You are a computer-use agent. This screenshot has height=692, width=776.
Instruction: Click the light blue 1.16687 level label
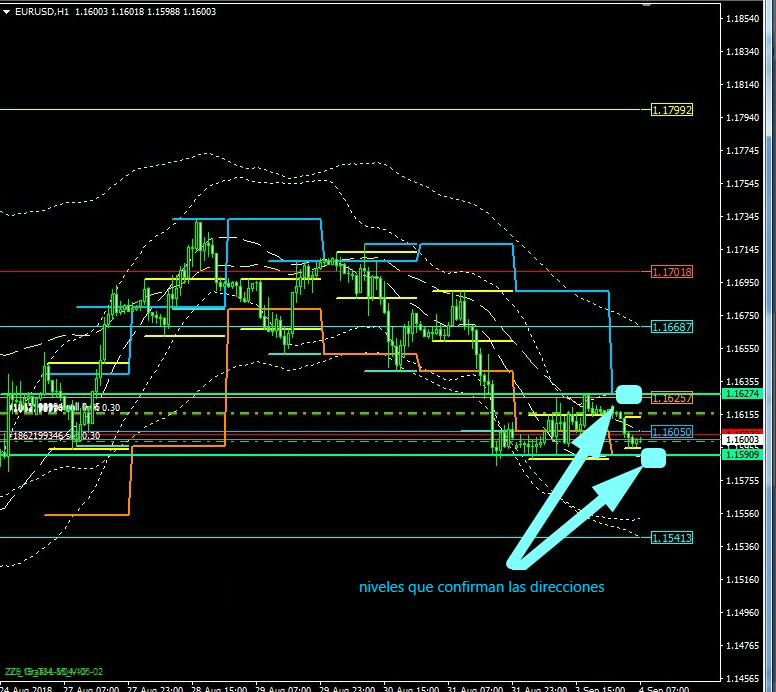pyautogui.click(x=671, y=327)
